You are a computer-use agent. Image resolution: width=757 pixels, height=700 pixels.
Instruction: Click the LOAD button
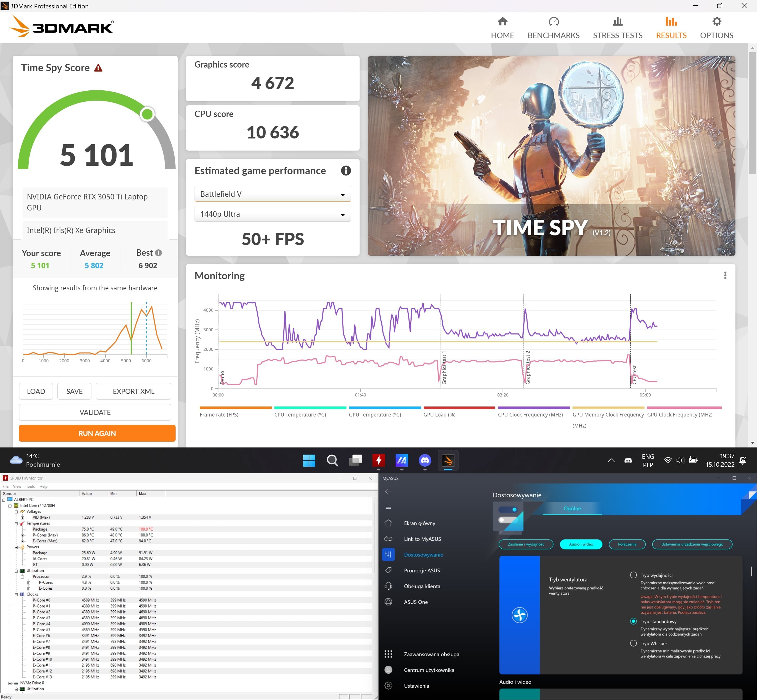(36, 391)
